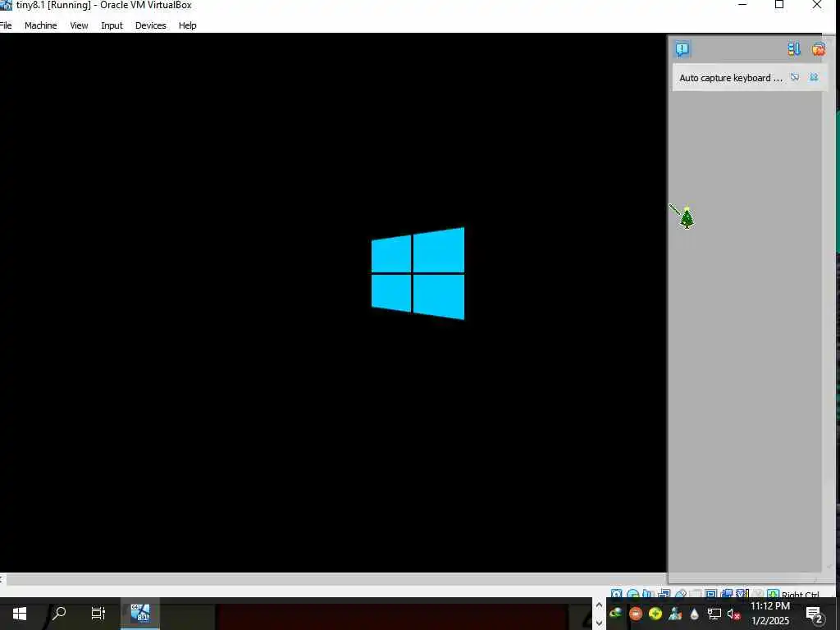Open the Machine menu
This screenshot has height=630, width=840.
coord(41,25)
